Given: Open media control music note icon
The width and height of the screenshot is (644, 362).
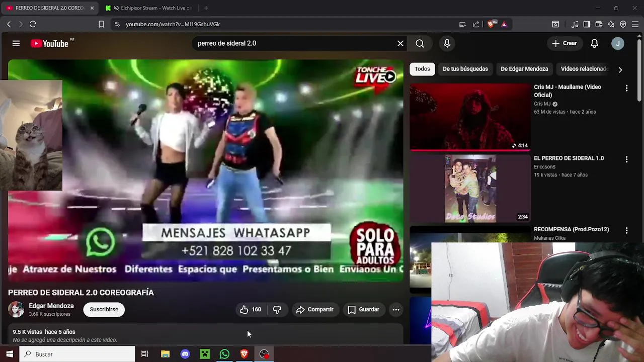Looking at the screenshot, I should 575,24.
